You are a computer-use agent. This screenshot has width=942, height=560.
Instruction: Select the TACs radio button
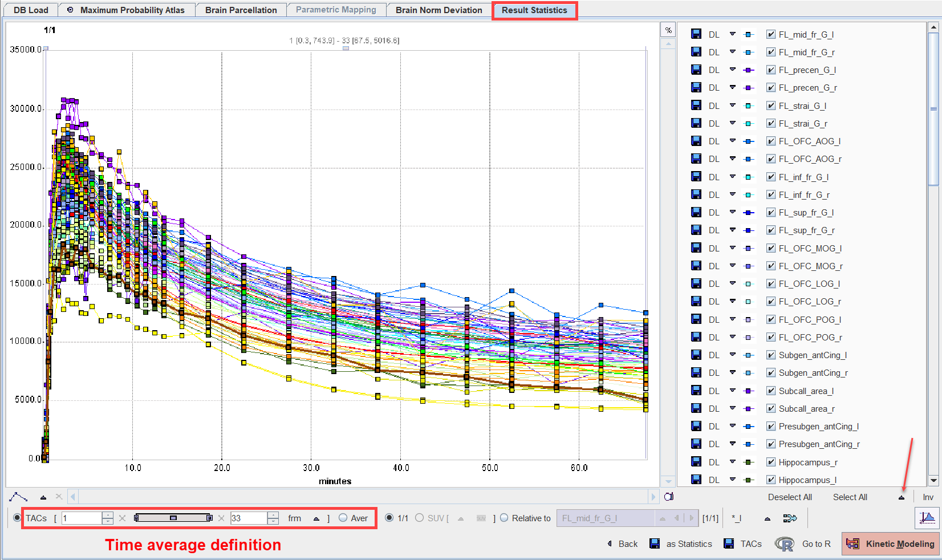[17, 518]
